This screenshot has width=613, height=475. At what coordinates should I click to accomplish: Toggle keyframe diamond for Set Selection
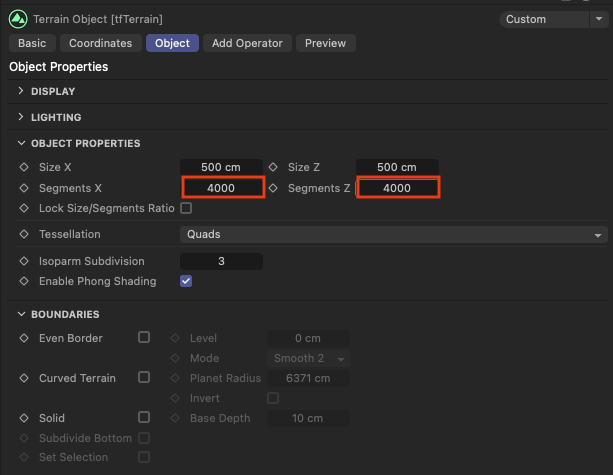(x=24, y=457)
